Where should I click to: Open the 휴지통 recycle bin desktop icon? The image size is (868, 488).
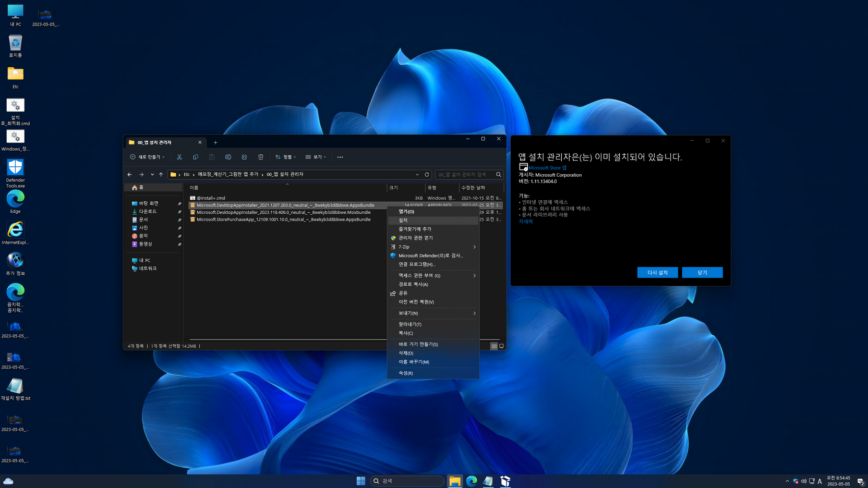click(15, 46)
